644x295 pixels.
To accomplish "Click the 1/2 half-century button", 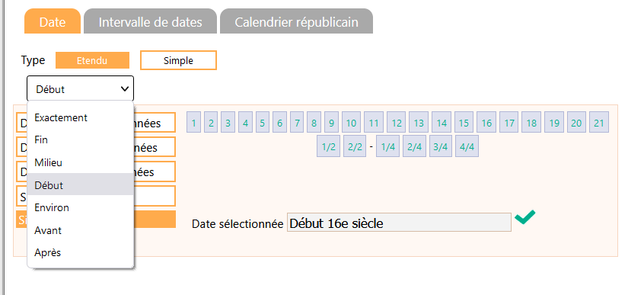I will point(329,147).
